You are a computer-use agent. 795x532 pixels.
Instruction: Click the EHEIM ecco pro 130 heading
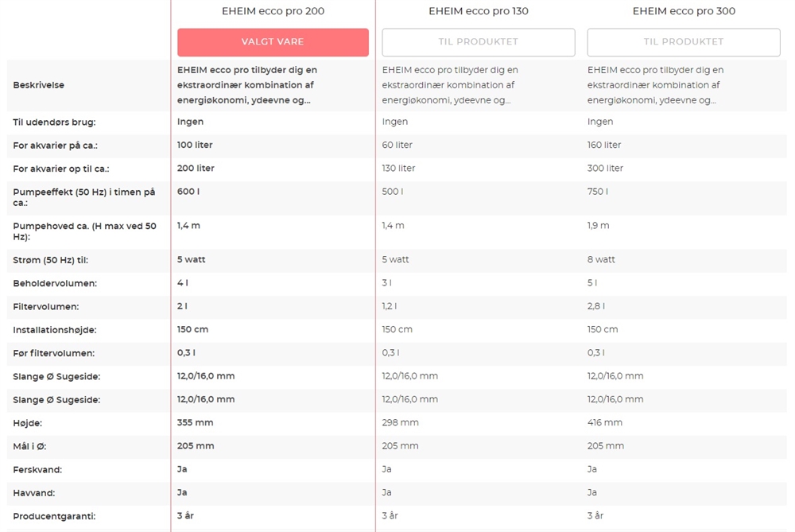(478, 11)
